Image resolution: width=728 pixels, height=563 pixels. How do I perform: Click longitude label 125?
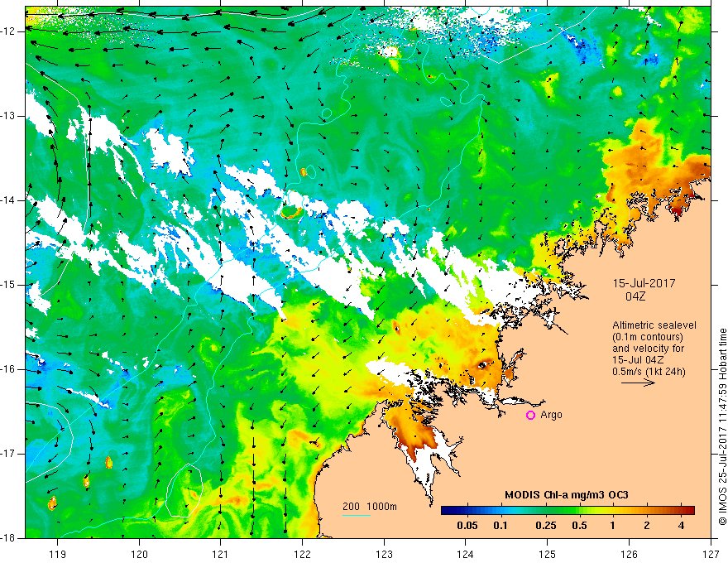point(548,554)
